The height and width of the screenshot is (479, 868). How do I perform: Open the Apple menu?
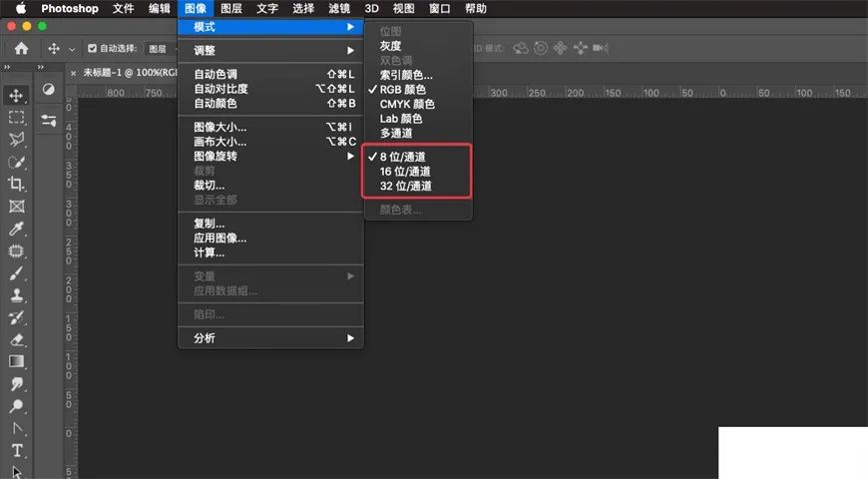click(21, 8)
